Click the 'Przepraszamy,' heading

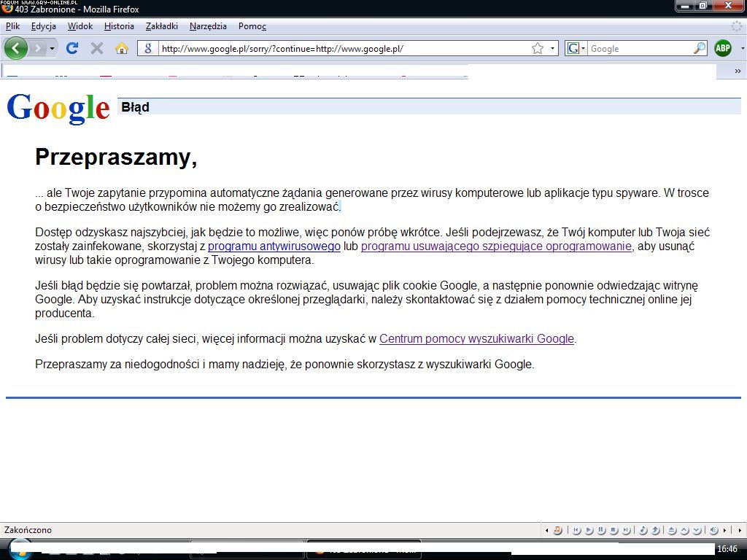116,157
